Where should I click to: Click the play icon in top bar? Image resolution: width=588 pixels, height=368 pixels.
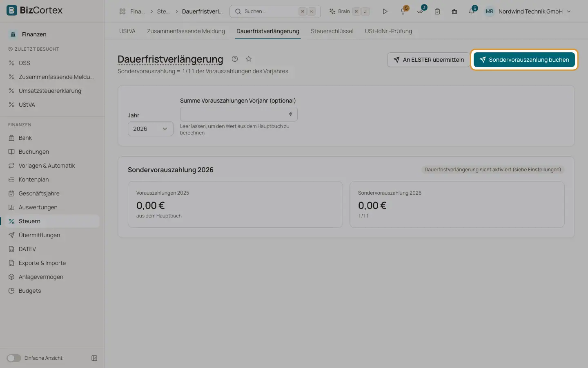[x=385, y=11]
